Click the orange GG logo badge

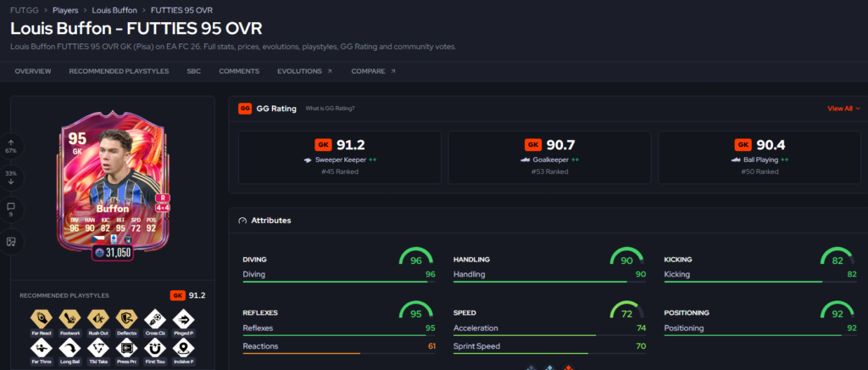coord(245,109)
